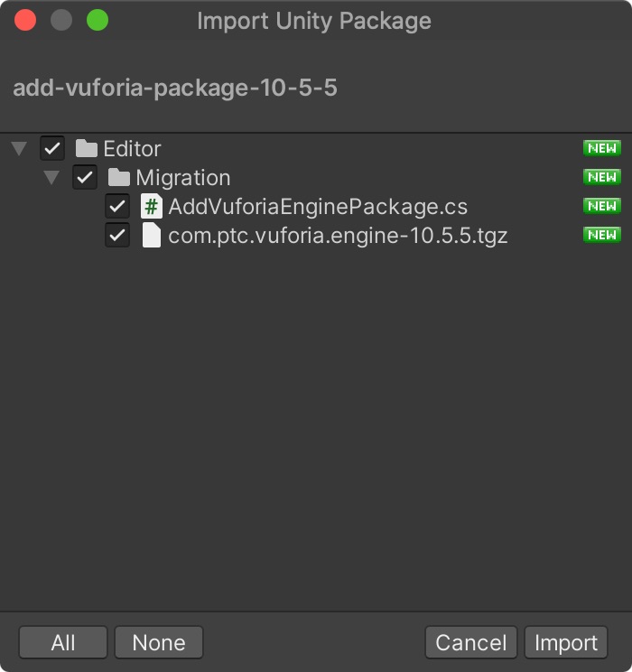Click the NEW badge beside AddVuforiaEnginePackage.cs
The width and height of the screenshot is (632, 672).
601,206
